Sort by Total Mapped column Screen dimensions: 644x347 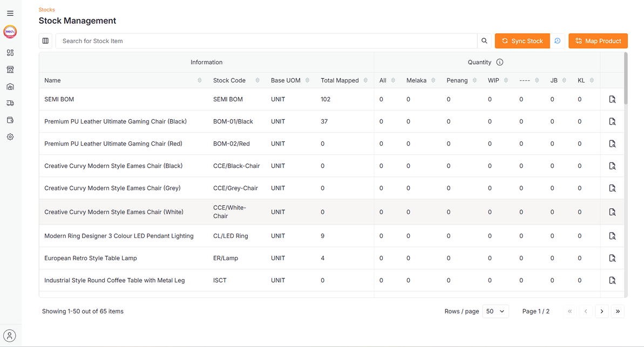pyautogui.click(x=365, y=80)
